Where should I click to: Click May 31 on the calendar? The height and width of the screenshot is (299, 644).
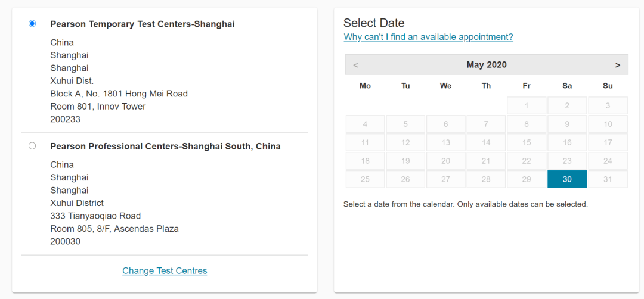click(x=608, y=179)
